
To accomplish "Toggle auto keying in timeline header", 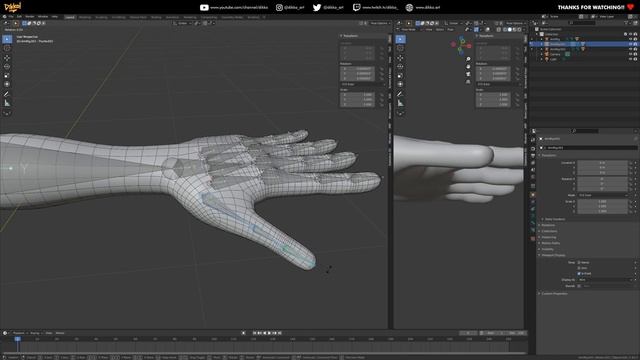I will 243,333.
